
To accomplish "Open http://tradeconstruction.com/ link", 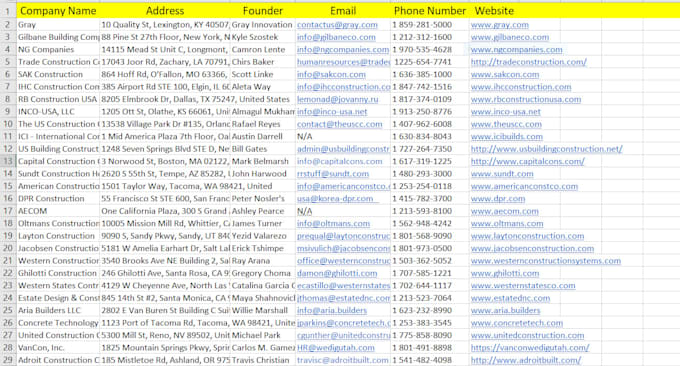I will (529, 62).
